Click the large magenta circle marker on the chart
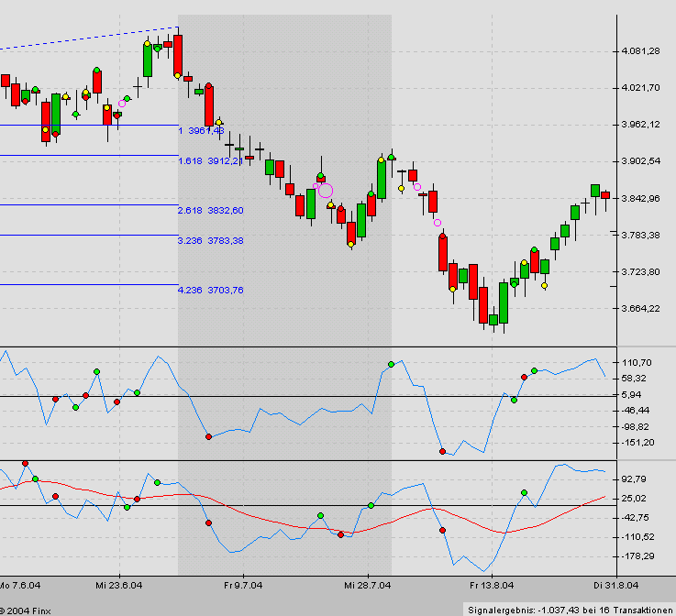676x616 pixels. pos(326,191)
